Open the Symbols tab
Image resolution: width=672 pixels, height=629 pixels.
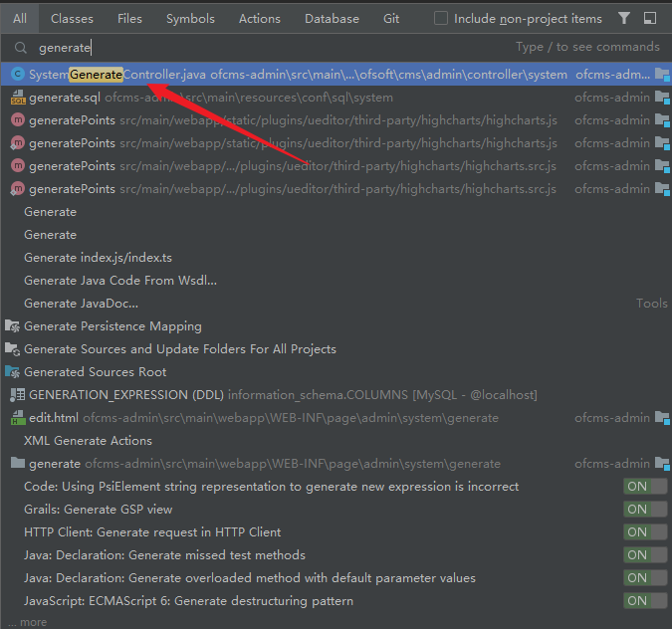click(x=190, y=19)
